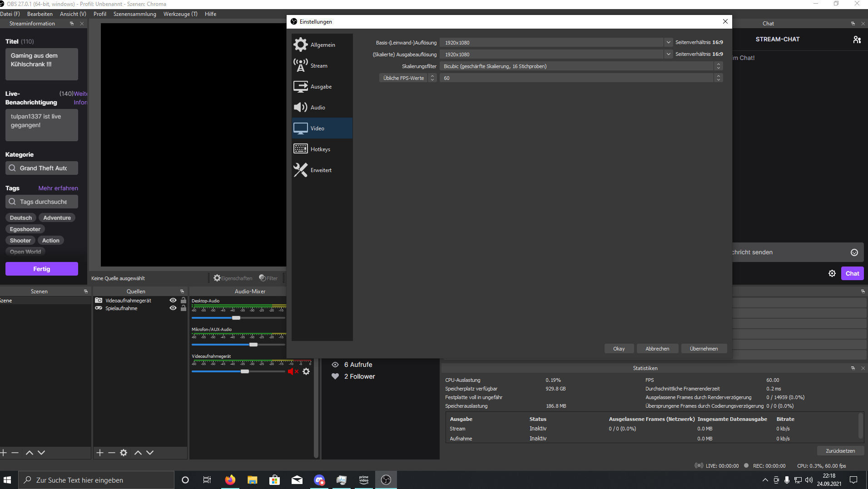
Task: Expand the Basis-(Leinwand-)Auflösung dropdown
Action: [668, 42]
